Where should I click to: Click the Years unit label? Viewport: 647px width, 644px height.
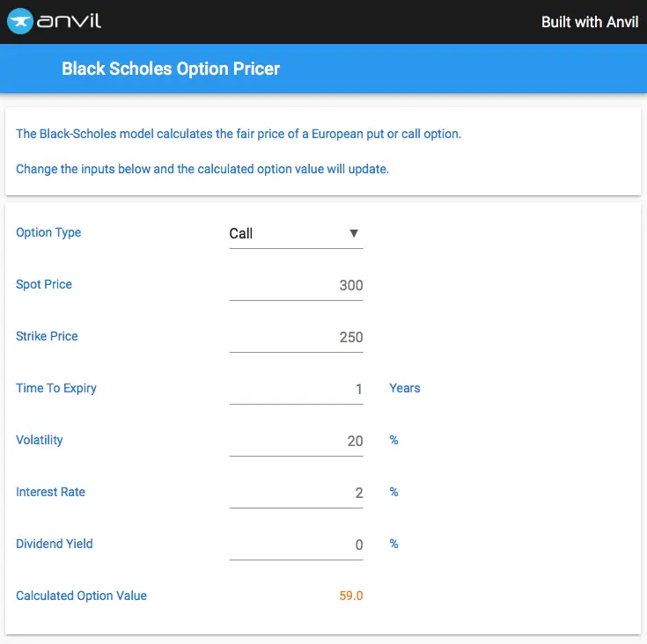tap(405, 388)
